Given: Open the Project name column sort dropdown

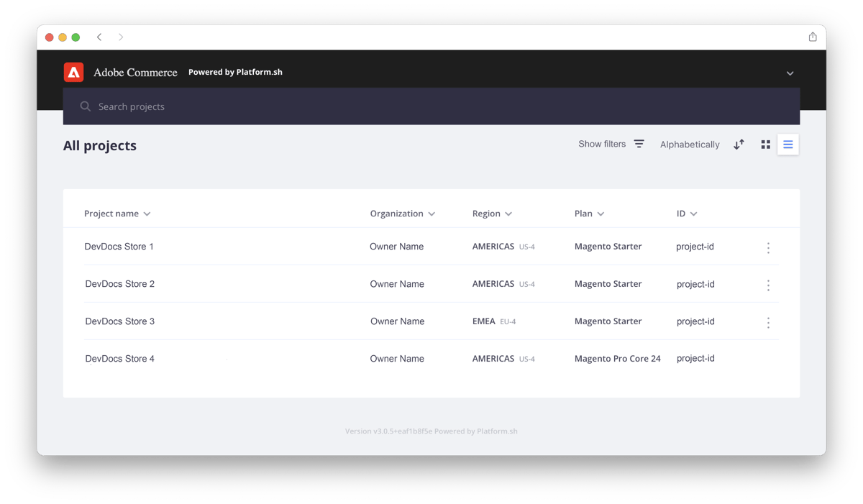Looking at the screenshot, I should click(x=147, y=214).
